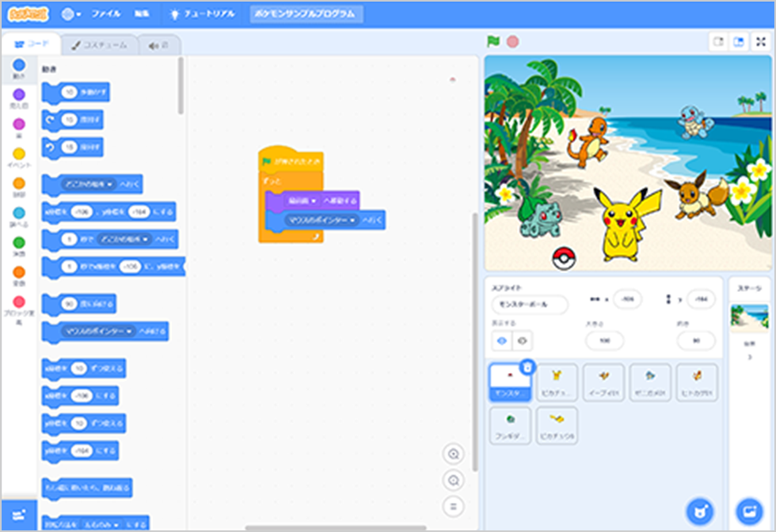
Task: Click the sprite y position field
Action: pos(701,299)
